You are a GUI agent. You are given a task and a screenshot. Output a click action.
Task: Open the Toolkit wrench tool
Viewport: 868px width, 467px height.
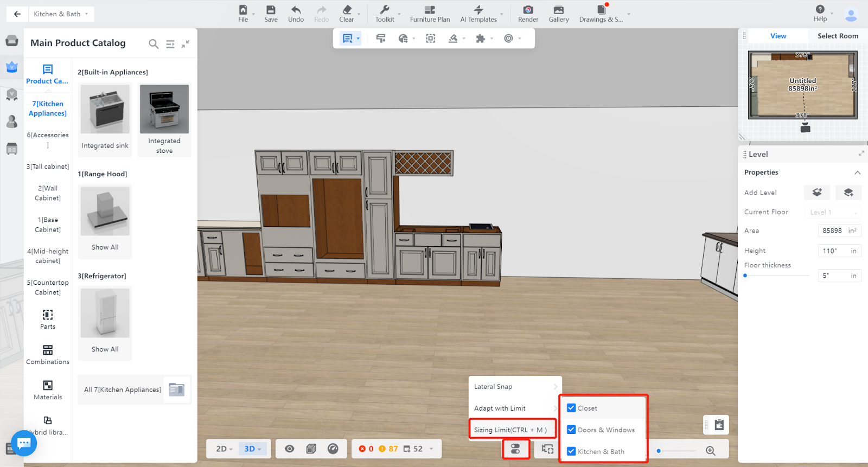coord(385,10)
